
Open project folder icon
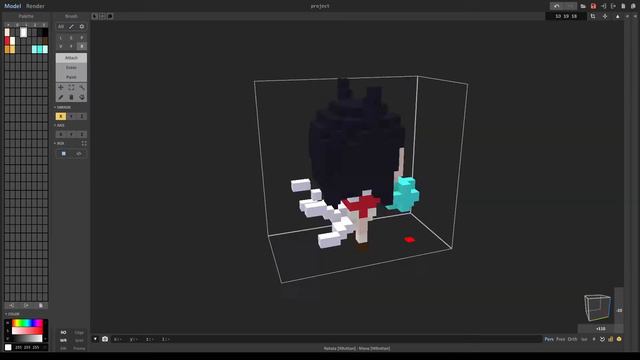click(x=583, y=6)
